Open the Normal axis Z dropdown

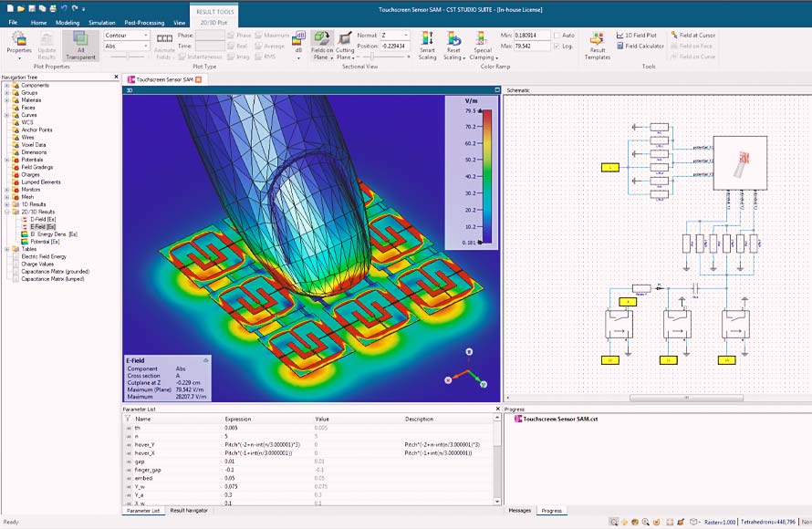click(395, 36)
